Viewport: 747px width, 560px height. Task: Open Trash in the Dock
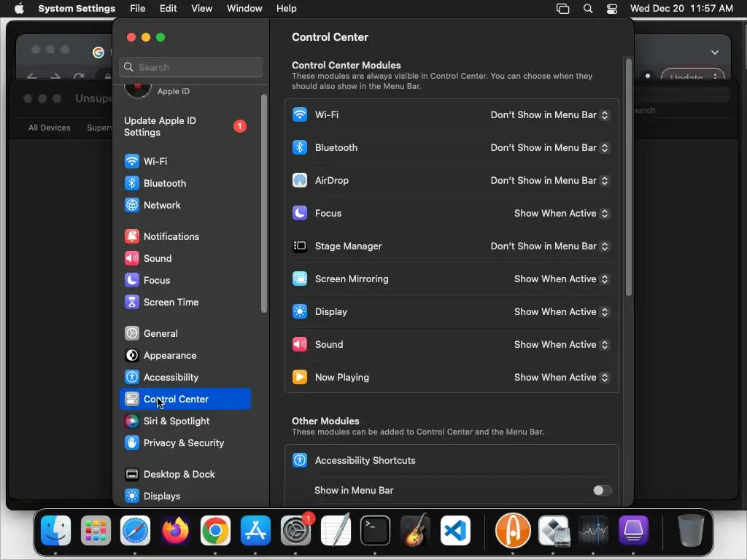coord(690,531)
